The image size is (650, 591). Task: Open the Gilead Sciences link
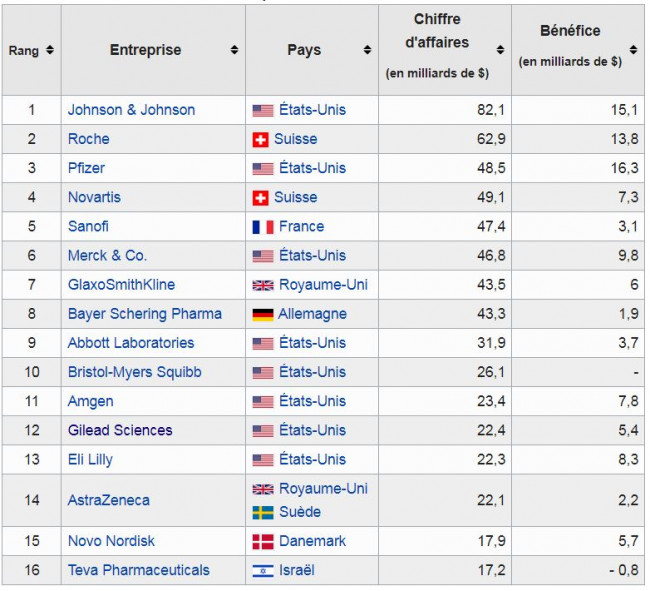pos(120,430)
